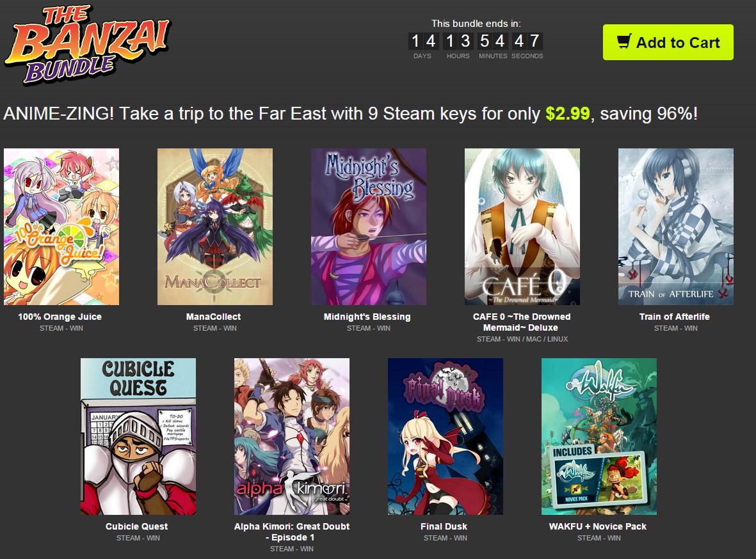Viewport: 756px width, 559px height.
Task: Select the WAKFU + Novice Pack title
Action: [x=598, y=526]
